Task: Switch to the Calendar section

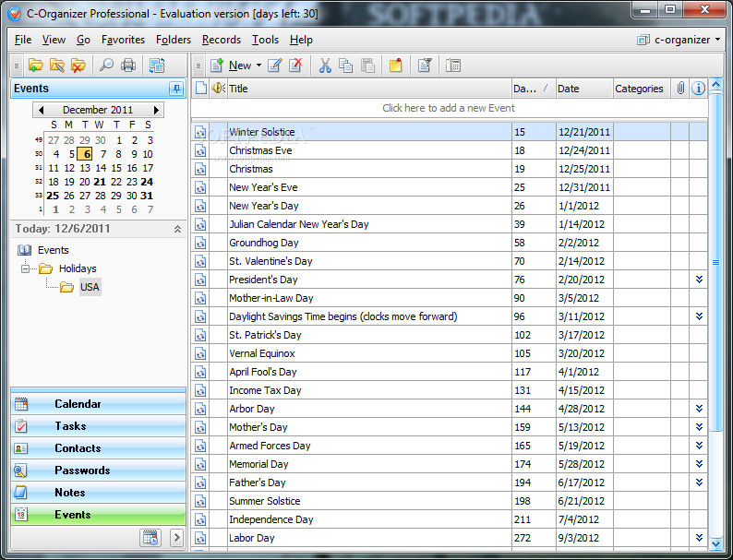Action: pos(98,404)
